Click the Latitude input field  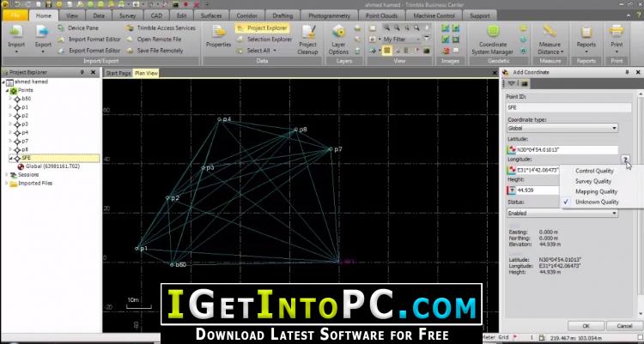[x=567, y=150]
